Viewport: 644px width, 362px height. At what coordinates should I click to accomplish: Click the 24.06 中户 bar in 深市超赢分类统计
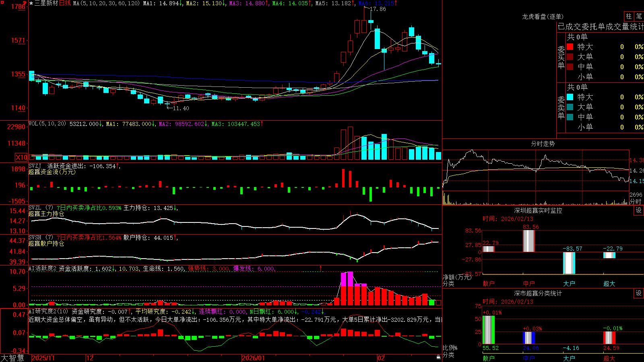click(x=529, y=338)
